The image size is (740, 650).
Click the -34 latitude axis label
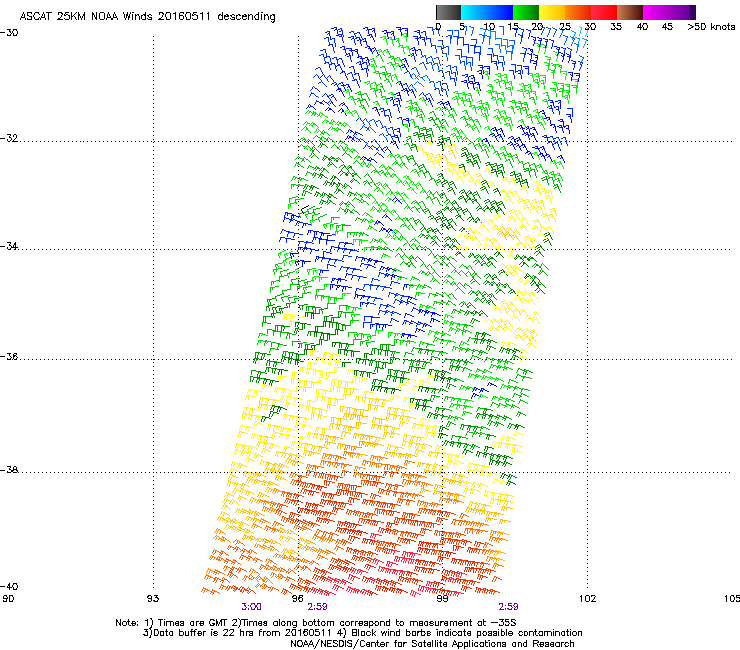pos(9,246)
